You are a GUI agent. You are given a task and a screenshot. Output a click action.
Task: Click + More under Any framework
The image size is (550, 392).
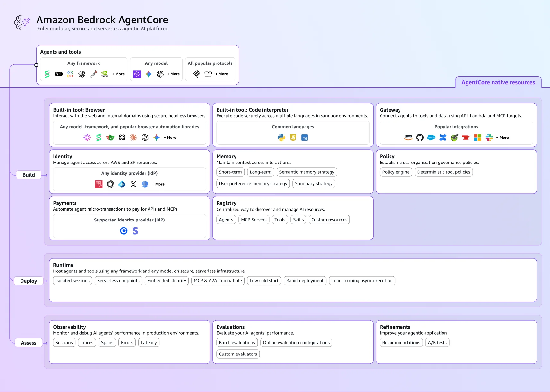tap(118, 74)
